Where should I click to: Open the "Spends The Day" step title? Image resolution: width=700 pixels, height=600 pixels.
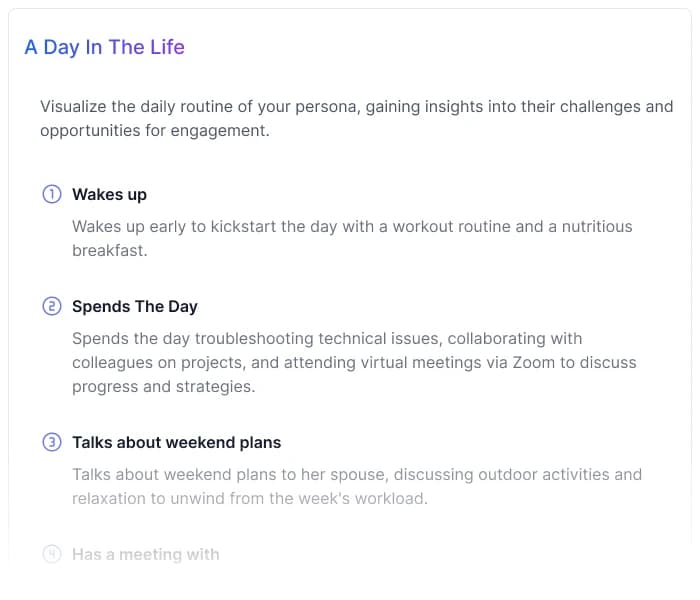click(135, 306)
